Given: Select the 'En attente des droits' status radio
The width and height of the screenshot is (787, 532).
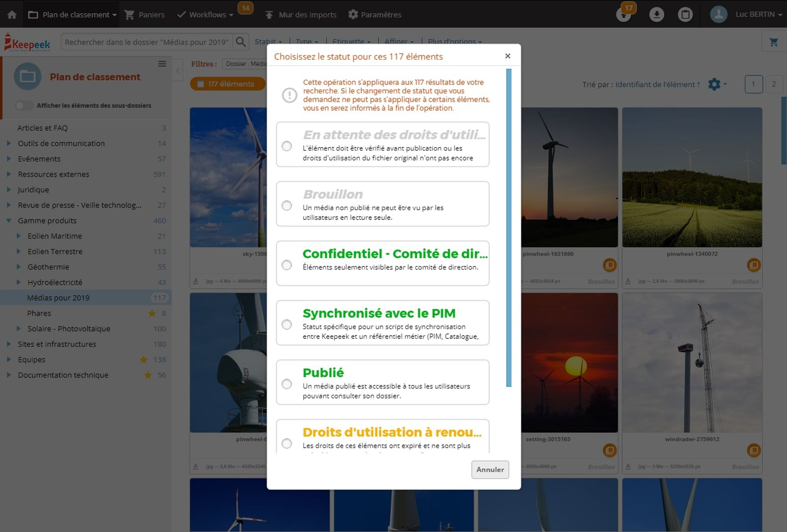Looking at the screenshot, I should point(287,146).
